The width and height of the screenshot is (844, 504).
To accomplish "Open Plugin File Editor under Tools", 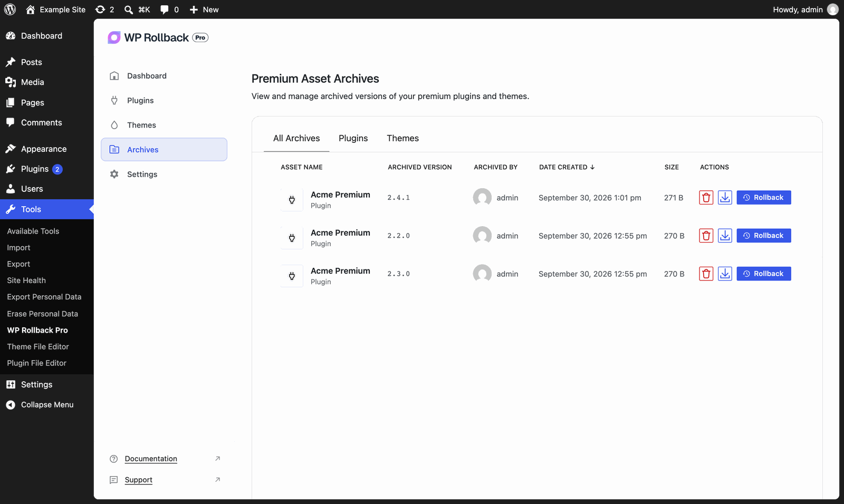I will pyautogui.click(x=37, y=363).
